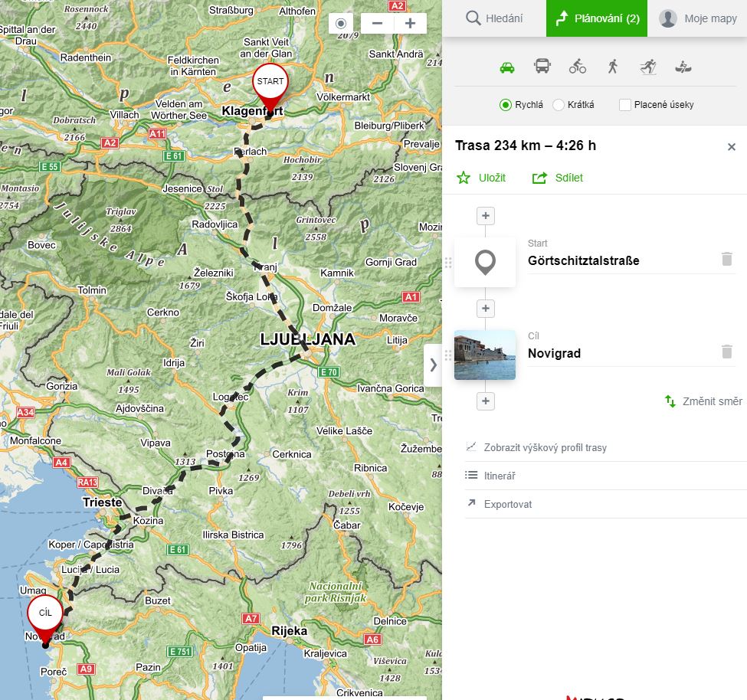Select car transport mode icon
Screen dimensions: 747x700
pyautogui.click(x=507, y=67)
